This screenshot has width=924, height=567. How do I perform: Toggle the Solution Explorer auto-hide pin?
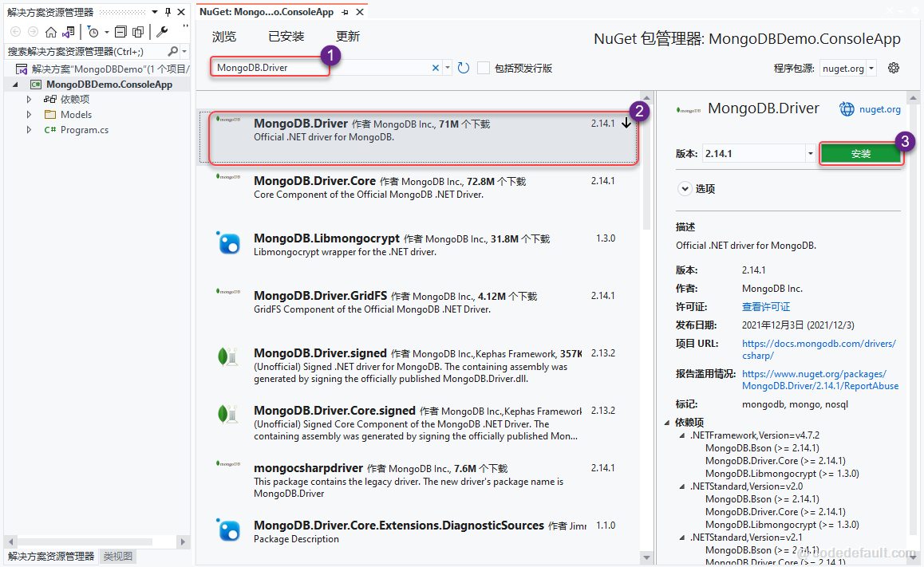168,11
